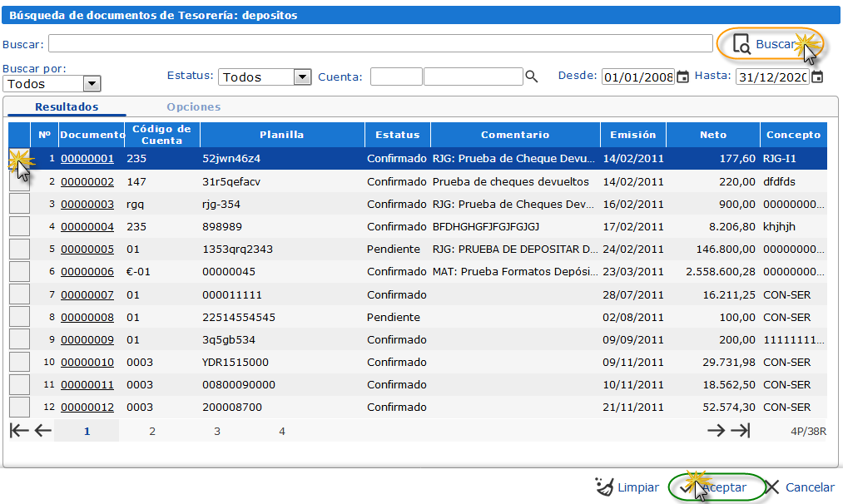The image size is (843, 504).
Task: Click the first Cuenta code field
Action: point(396,77)
